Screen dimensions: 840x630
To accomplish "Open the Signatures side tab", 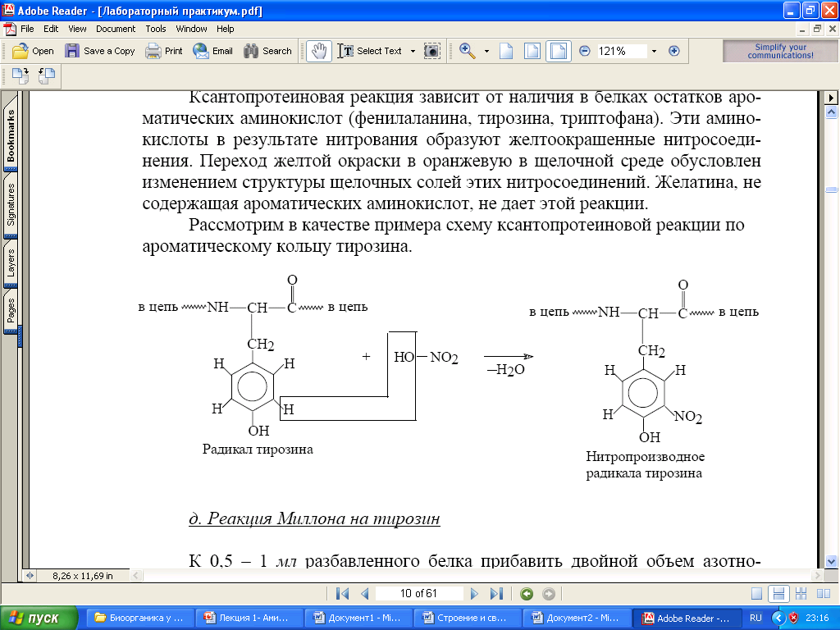I will point(11,204).
